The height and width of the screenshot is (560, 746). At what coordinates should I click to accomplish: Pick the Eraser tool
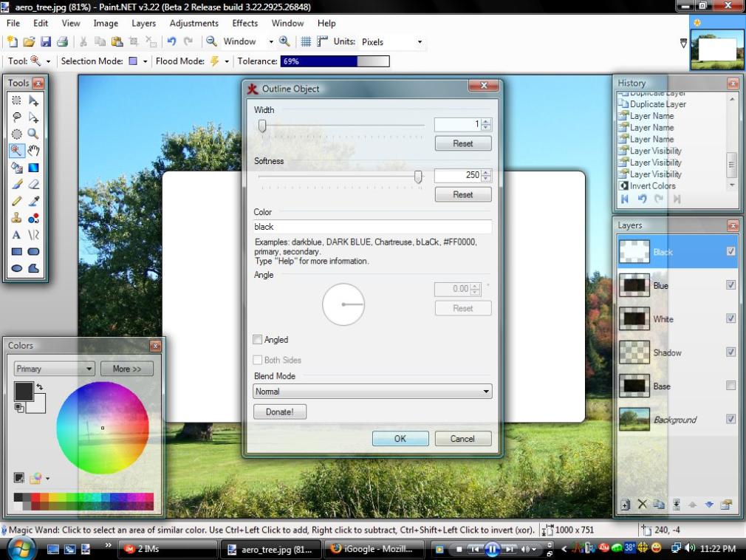click(x=33, y=185)
